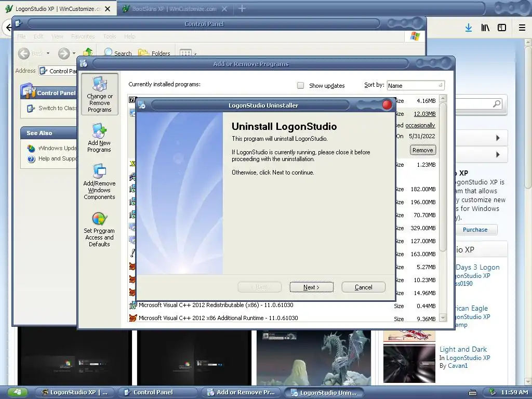Click the search magnifier on the webpage
This screenshot has width=532, height=399.
point(496,103)
